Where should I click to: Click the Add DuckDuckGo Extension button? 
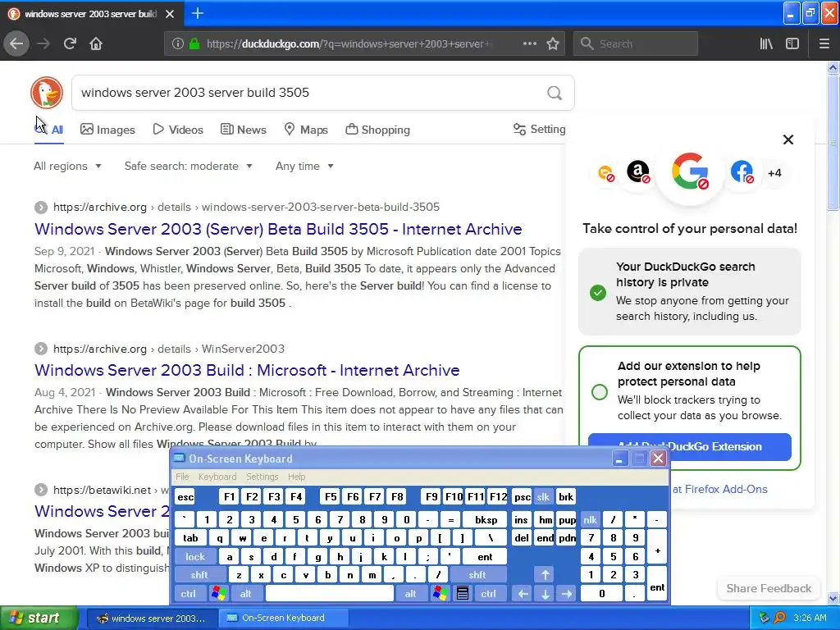pyautogui.click(x=689, y=446)
